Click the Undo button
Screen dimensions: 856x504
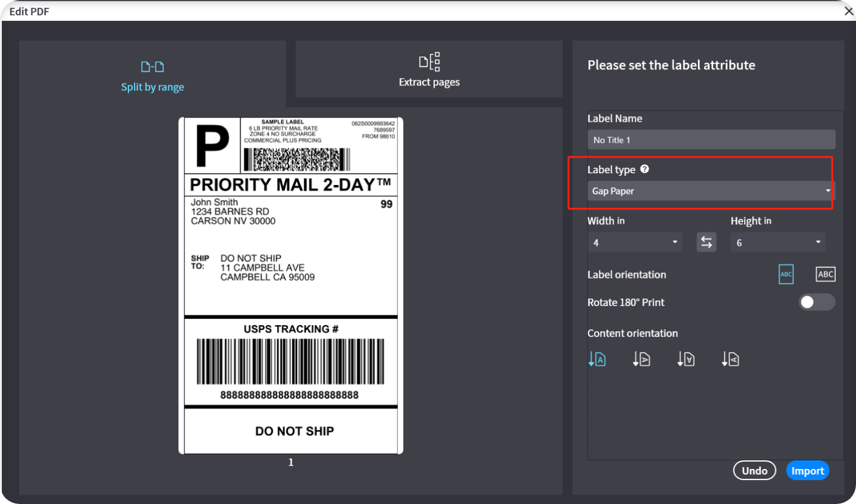(x=755, y=471)
